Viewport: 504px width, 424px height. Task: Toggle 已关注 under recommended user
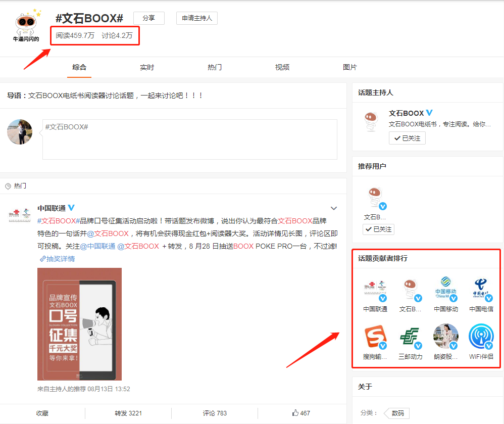[x=379, y=229]
